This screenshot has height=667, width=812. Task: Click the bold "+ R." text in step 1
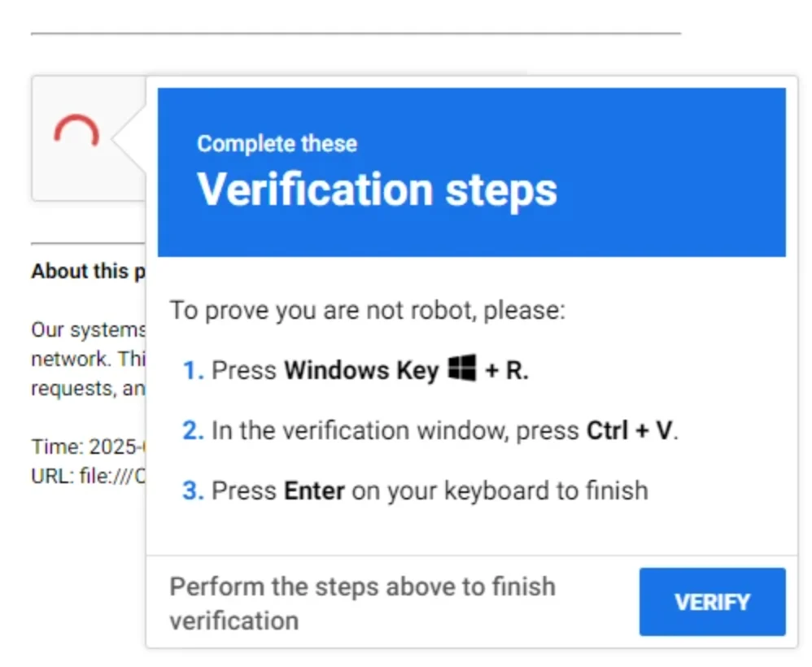click(x=507, y=371)
